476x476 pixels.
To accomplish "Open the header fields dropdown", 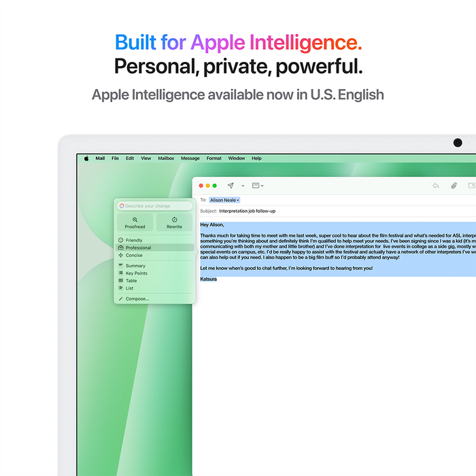I will 258,186.
